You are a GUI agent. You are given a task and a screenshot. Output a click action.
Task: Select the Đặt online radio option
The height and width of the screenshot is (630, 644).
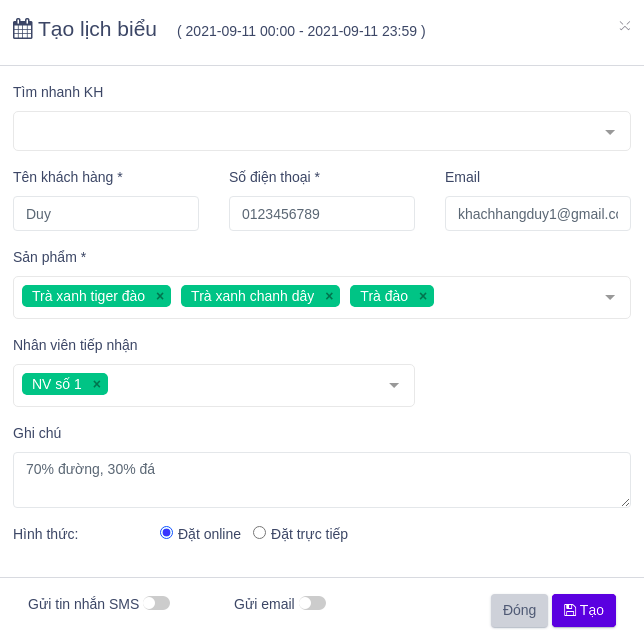click(x=167, y=533)
